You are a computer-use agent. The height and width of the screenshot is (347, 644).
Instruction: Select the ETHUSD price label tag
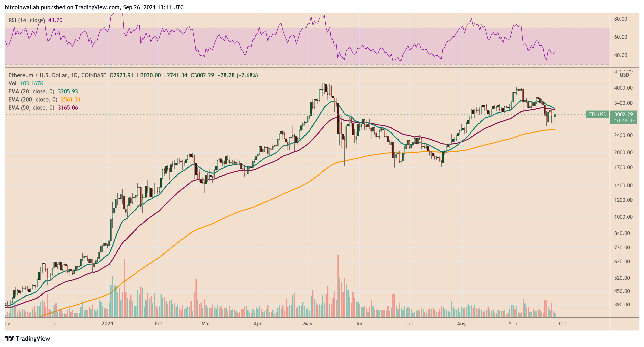(x=597, y=114)
